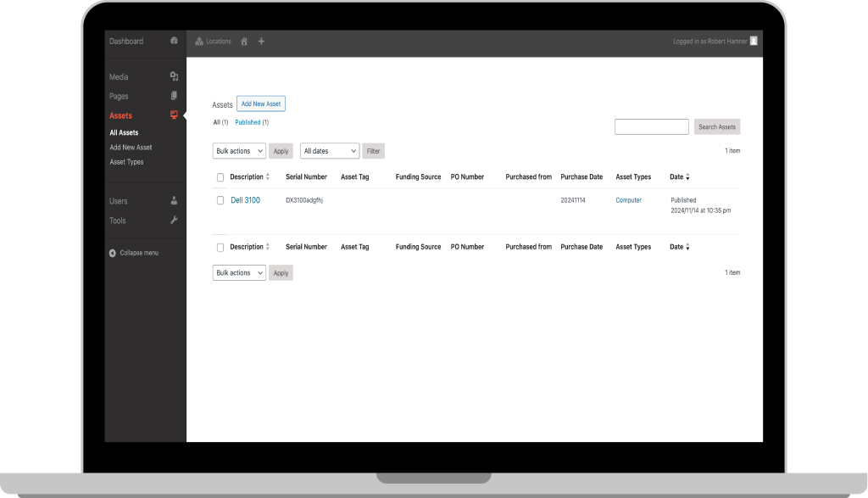Click the Media icon in sidebar
The image size is (868, 498).
click(174, 76)
